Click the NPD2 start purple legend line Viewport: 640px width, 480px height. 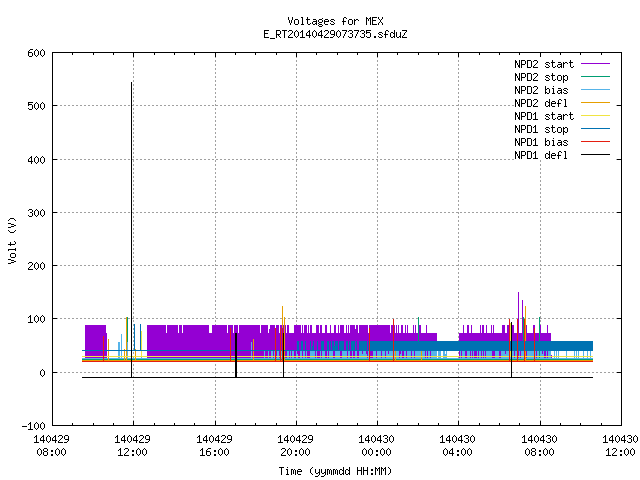[595, 64]
